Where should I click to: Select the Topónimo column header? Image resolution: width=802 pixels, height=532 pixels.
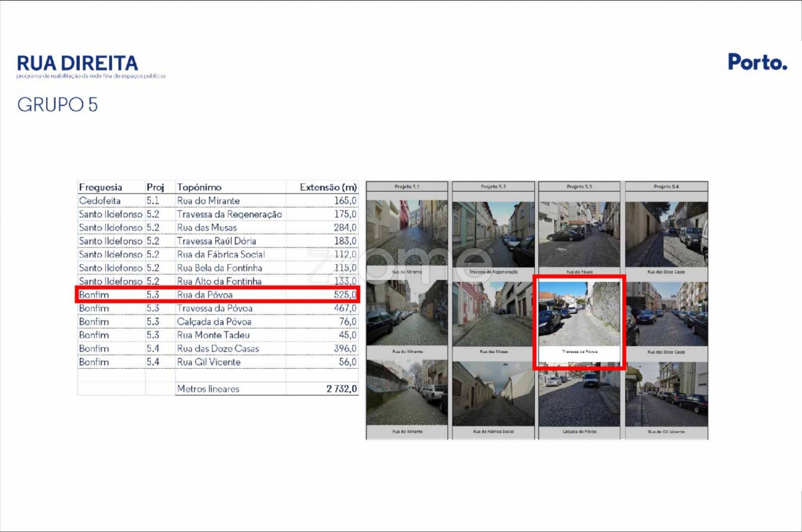coord(199,187)
